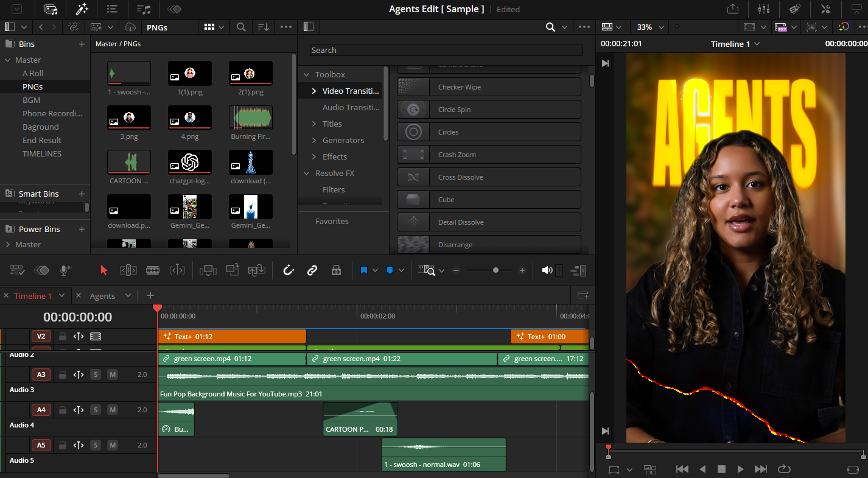The image size is (868, 478).
Task: Solo track A4 with S button
Action: tap(96, 410)
